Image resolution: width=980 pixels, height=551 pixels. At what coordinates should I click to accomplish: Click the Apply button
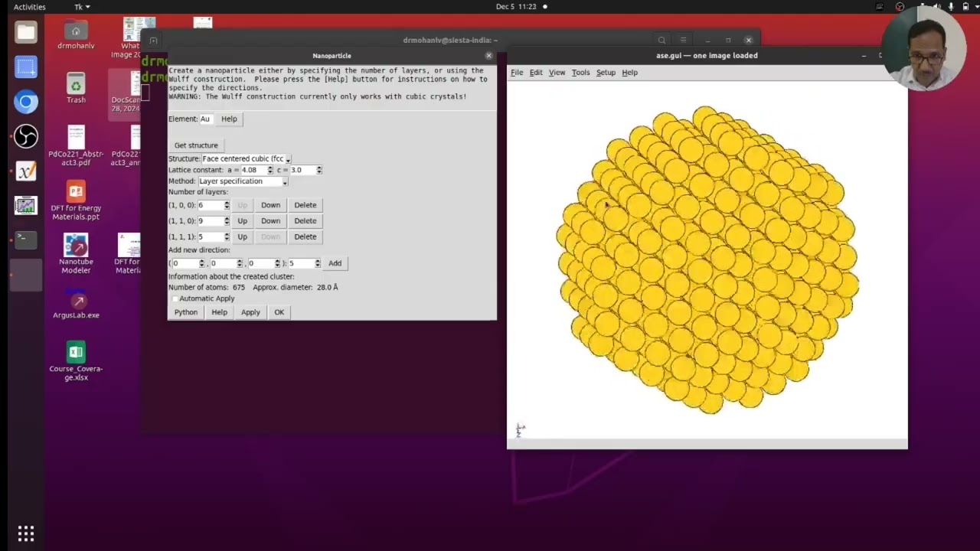(250, 312)
